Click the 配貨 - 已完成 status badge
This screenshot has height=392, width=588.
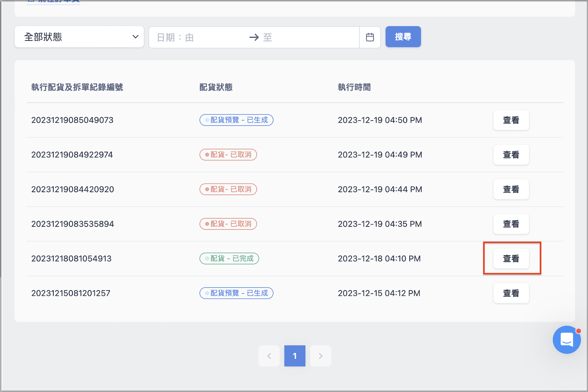pos(229,259)
